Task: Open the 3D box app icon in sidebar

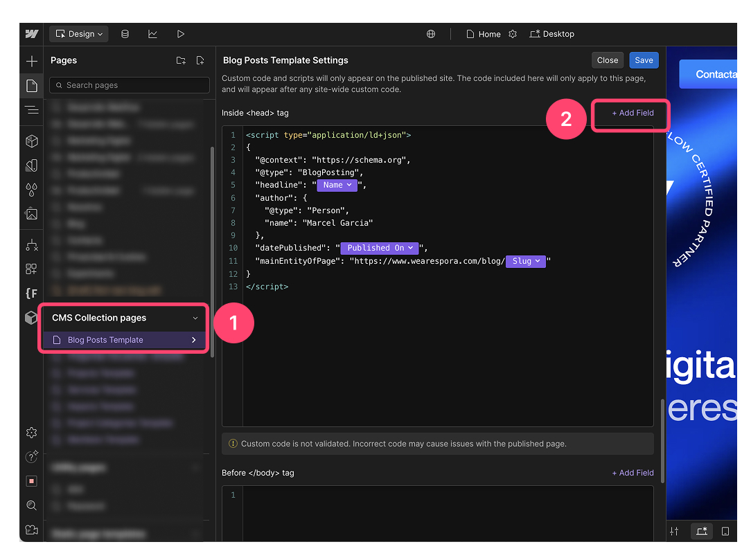Action: (x=32, y=317)
